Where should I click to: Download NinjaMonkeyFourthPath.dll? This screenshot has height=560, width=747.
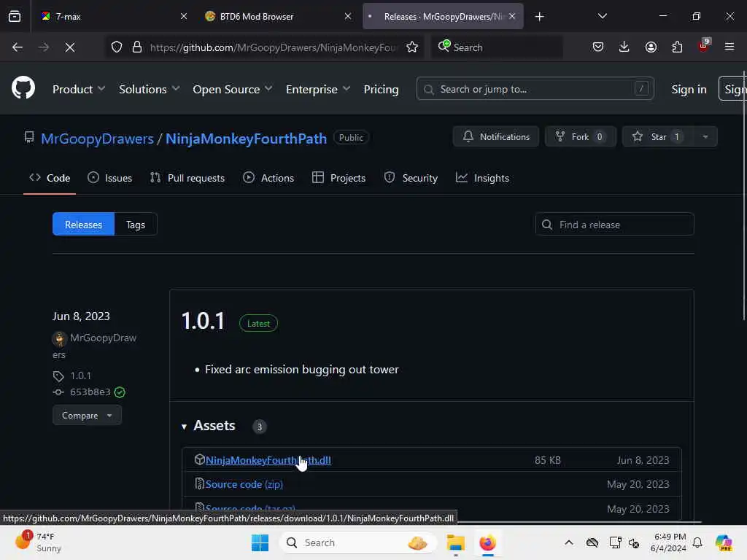tap(268, 461)
